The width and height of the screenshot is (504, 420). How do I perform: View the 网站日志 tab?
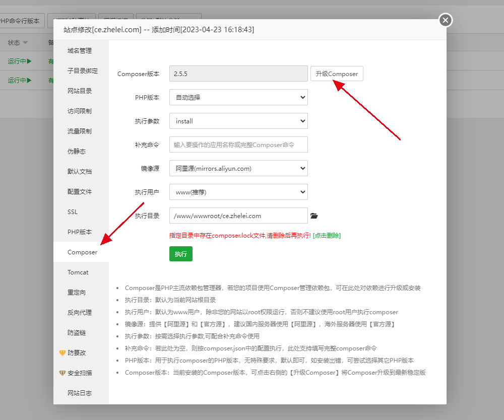click(81, 393)
